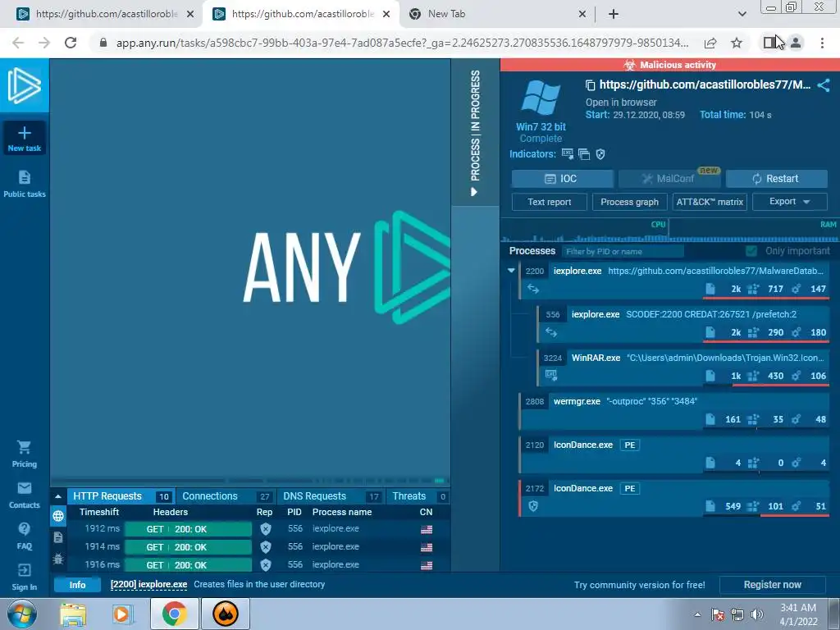Select the bug debug icon beside requests
The width and height of the screenshot is (840, 630).
[x=58, y=559]
